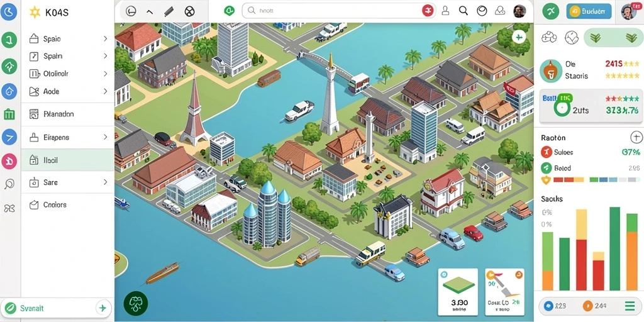The height and width of the screenshot is (322, 644).
Task: Expand the Sare chevron
Action: (x=105, y=182)
